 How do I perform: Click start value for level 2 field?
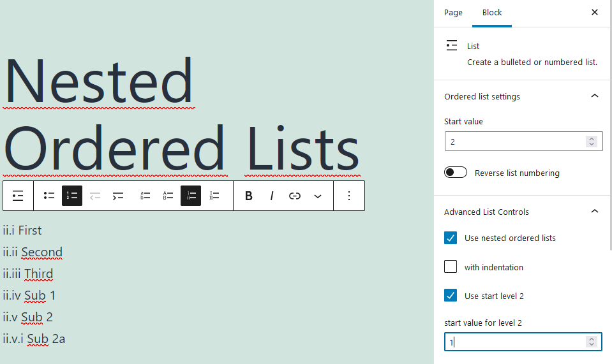click(x=523, y=342)
